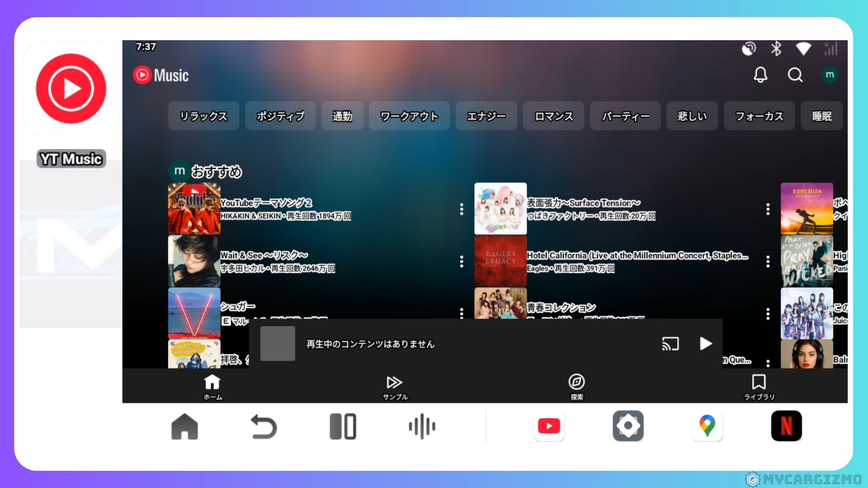868x488 pixels.
Task: Go to the ホーム tab
Action: coord(212,387)
